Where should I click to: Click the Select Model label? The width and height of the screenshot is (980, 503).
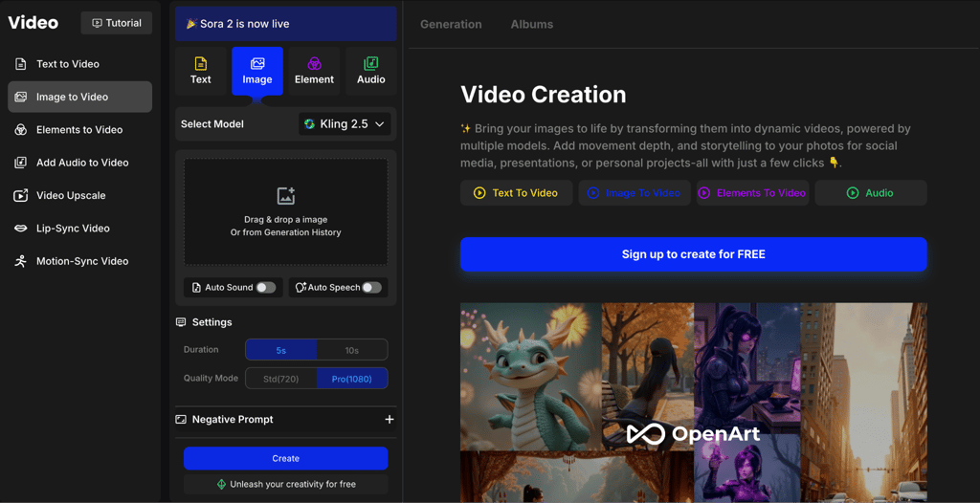(x=212, y=123)
